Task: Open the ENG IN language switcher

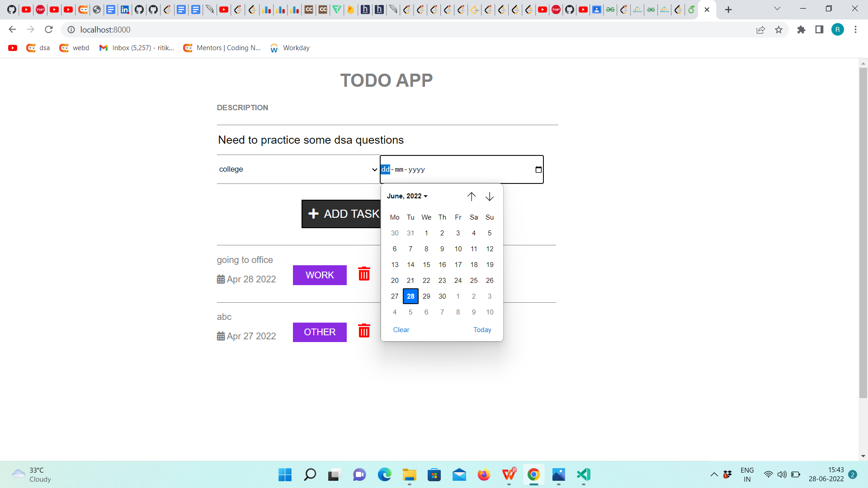Action: pos(747,474)
